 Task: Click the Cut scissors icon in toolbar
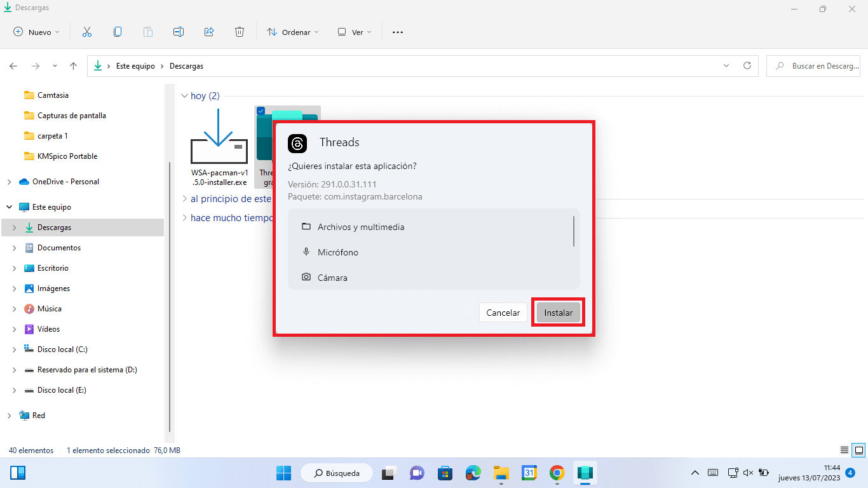pos(87,32)
